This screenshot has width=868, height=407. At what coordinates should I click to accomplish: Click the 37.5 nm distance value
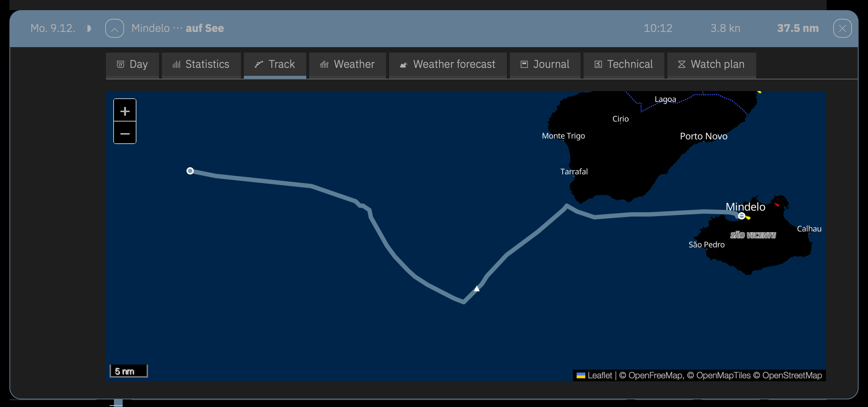[798, 28]
